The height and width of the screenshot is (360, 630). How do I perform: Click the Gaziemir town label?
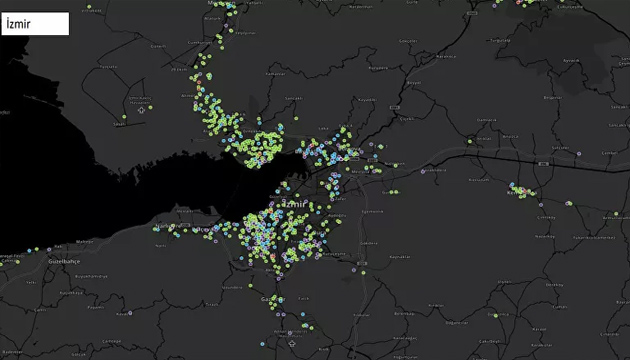(x=273, y=300)
